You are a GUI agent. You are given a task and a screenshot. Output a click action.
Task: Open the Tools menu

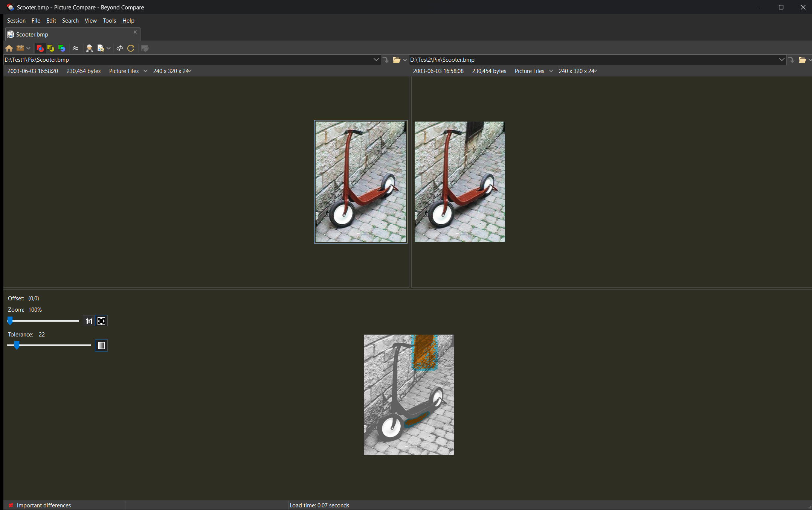point(109,21)
